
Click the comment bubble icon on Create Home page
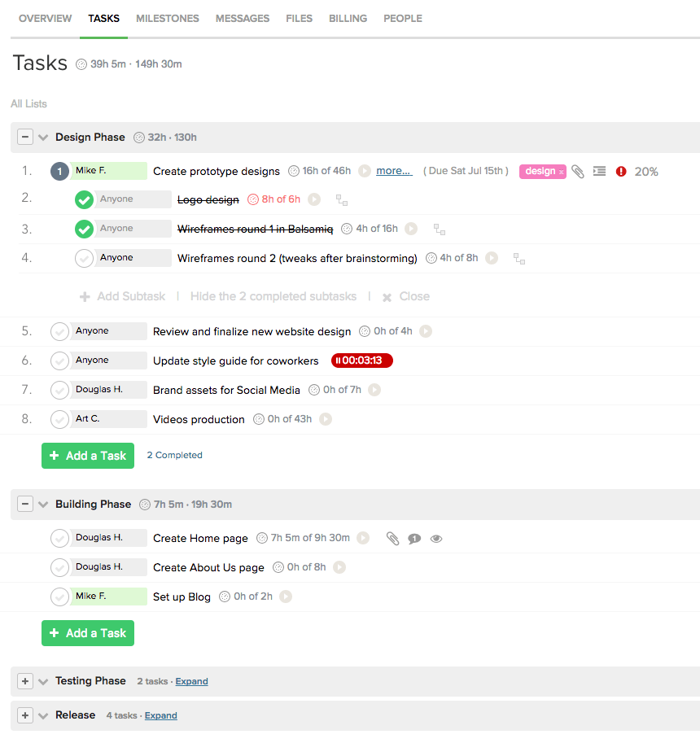414,539
